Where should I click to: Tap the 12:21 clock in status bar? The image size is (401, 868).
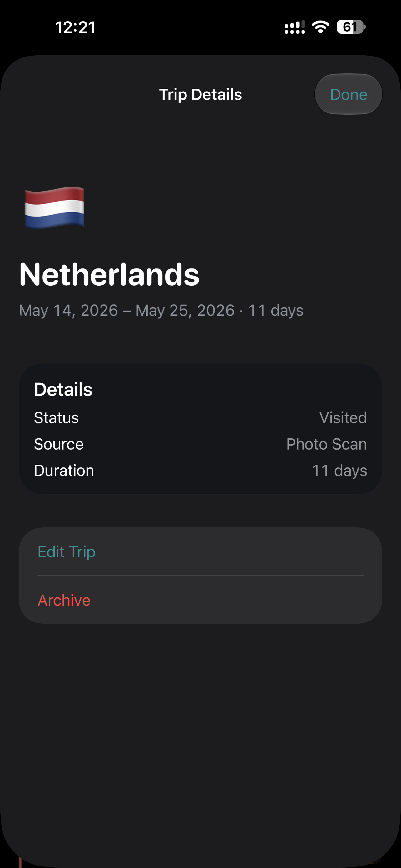tap(75, 27)
